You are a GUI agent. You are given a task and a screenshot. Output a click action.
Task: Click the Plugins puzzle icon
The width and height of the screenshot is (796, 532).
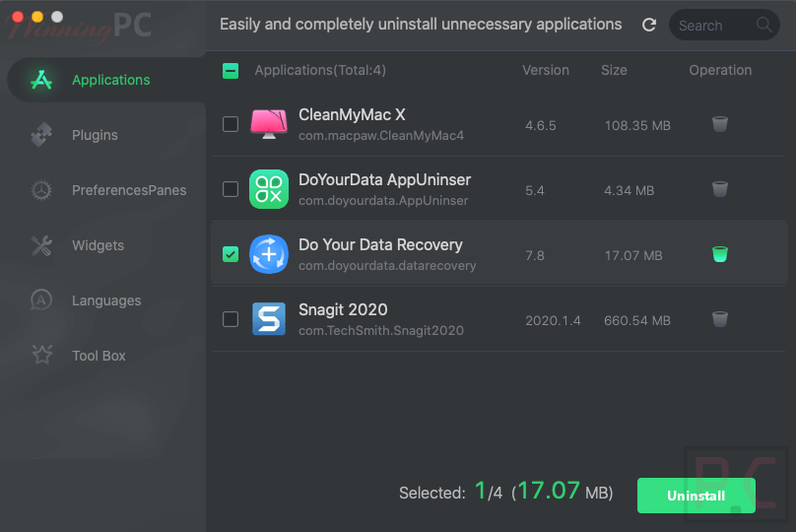tap(41, 135)
